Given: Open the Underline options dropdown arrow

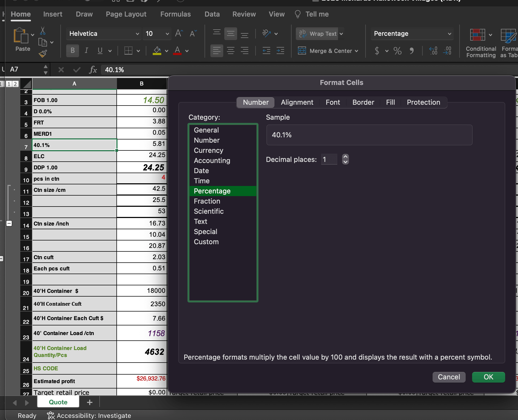Looking at the screenshot, I should point(110,51).
